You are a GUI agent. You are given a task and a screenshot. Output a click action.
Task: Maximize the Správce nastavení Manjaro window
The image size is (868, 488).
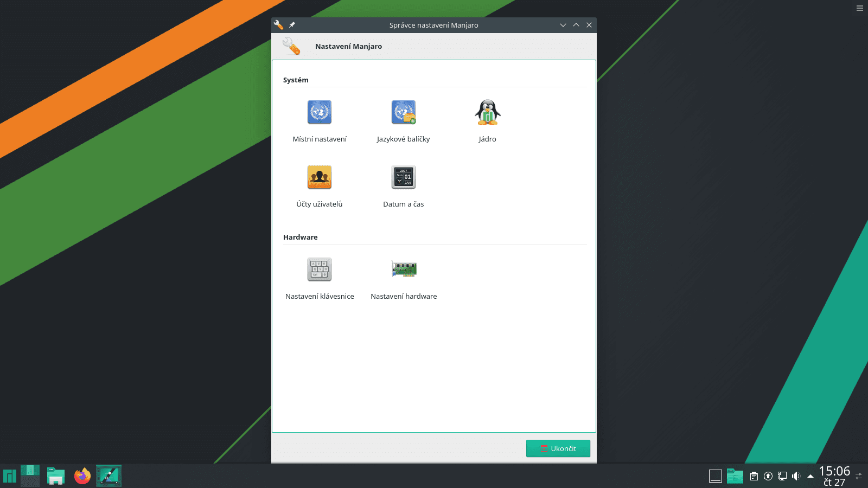pyautogui.click(x=576, y=25)
